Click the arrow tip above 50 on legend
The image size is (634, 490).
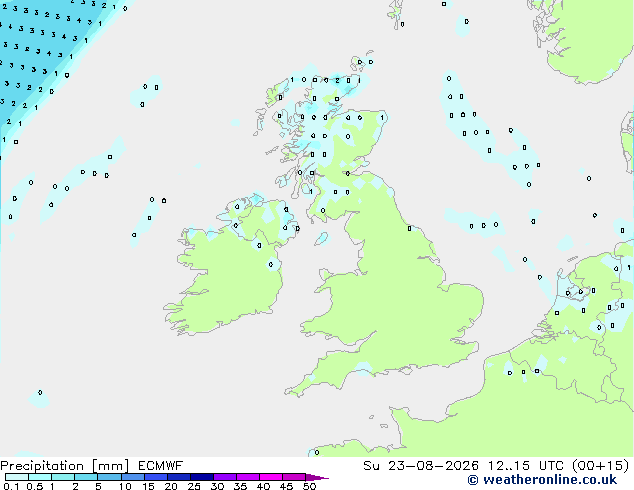317,478
